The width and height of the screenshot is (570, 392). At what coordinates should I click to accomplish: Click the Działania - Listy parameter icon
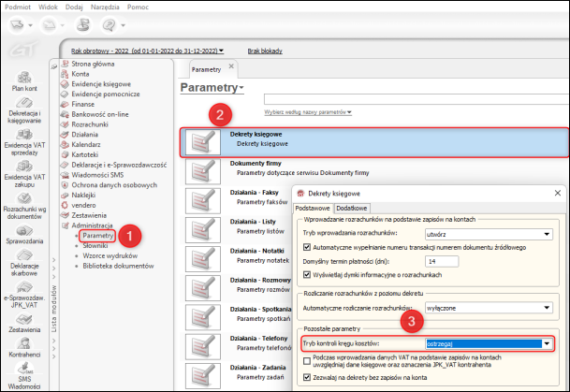click(203, 230)
